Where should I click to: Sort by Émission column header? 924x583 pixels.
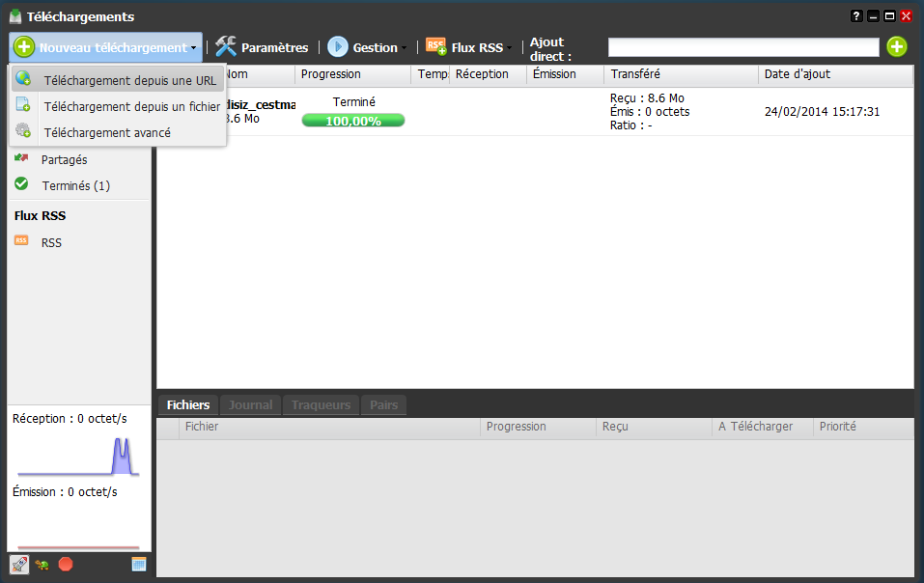(565, 74)
